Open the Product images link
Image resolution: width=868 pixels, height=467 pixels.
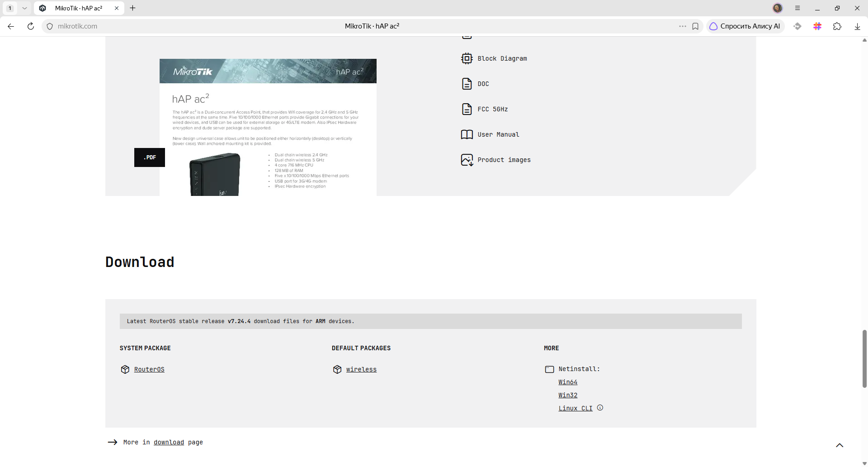(504, 160)
